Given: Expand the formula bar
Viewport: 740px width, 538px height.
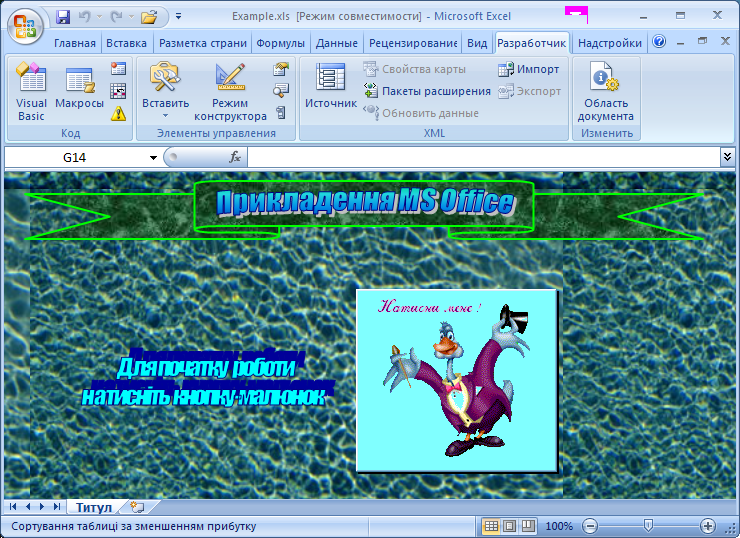Looking at the screenshot, I should [x=727, y=157].
